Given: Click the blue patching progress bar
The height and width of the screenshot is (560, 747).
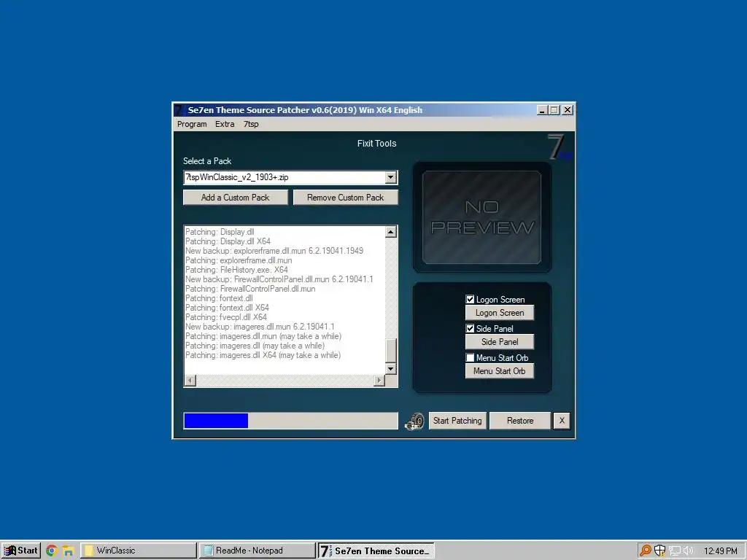Looking at the screenshot, I should pyautogui.click(x=290, y=421).
